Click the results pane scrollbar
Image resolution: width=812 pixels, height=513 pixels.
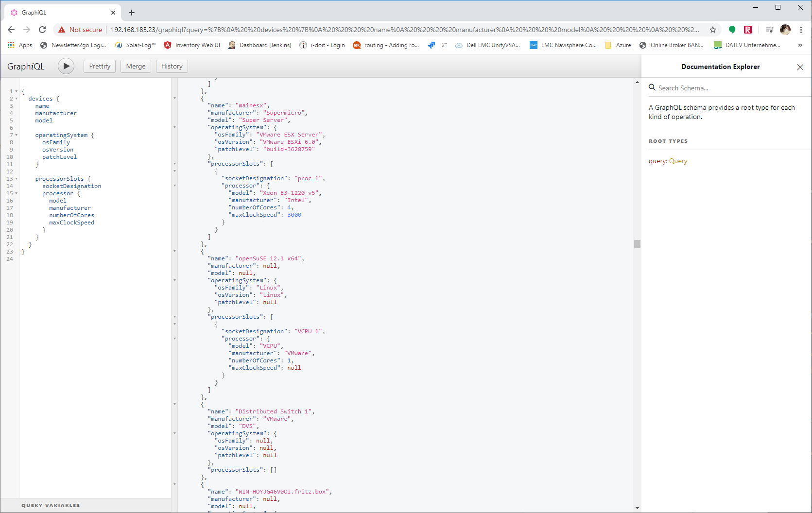637,244
